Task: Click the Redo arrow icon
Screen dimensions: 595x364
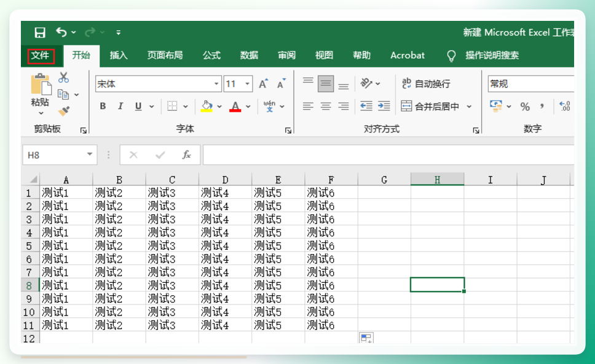Action: click(x=90, y=32)
